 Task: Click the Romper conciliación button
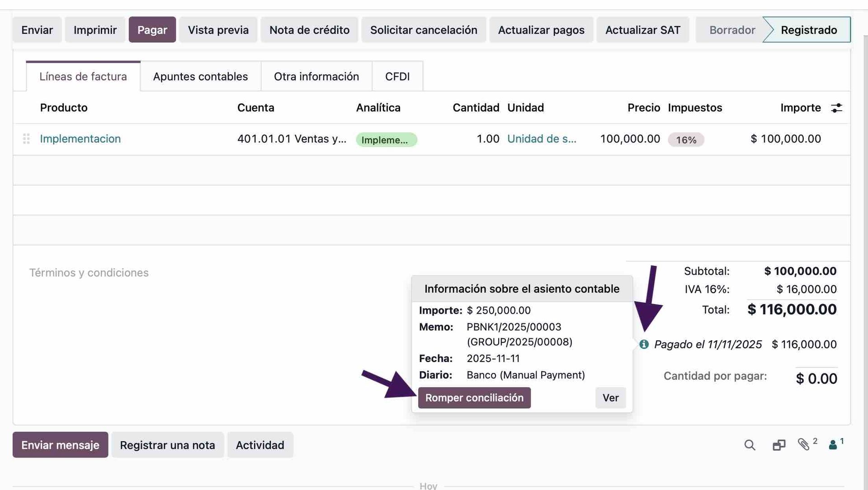(474, 398)
